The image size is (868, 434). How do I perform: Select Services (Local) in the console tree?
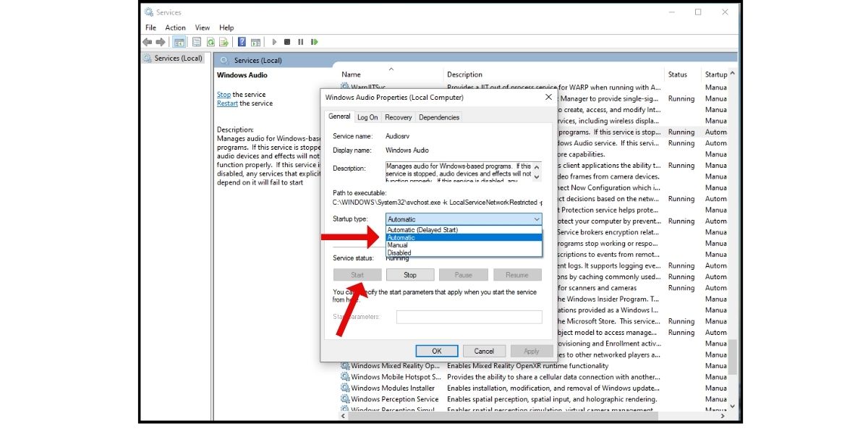178,59
